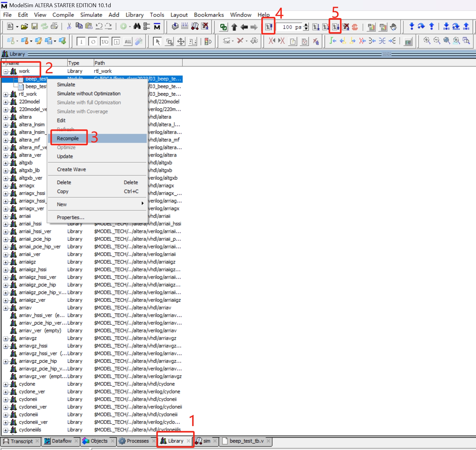Sort by the Path column header
The height and width of the screenshot is (450, 476).
click(x=138, y=63)
